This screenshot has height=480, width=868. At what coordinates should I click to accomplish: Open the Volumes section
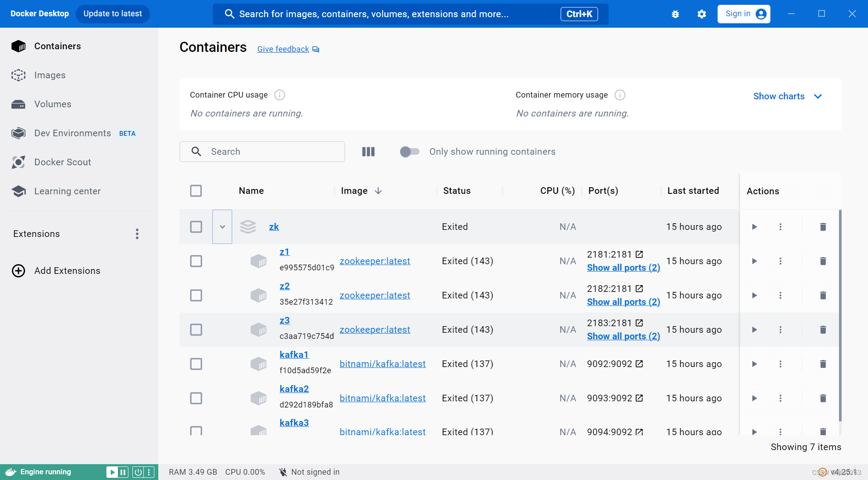pos(52,104)
